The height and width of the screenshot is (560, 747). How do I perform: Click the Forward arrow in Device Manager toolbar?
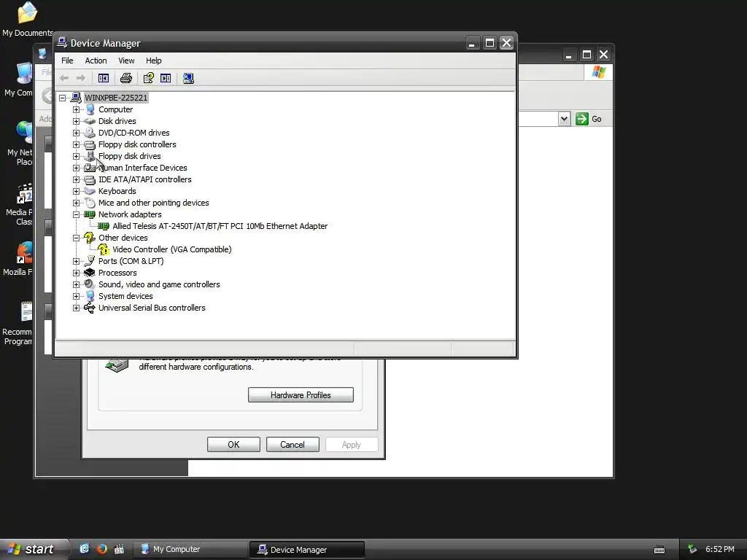[x=81, y=78]
